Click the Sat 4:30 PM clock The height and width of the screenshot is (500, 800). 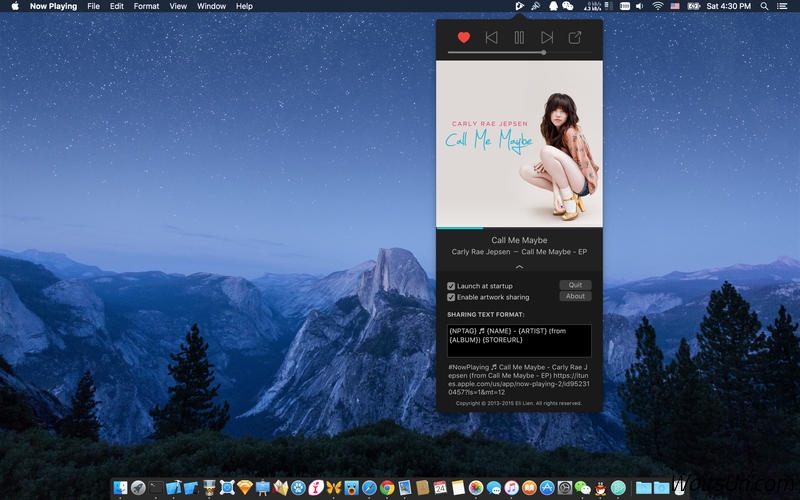[x=729, y=6]
